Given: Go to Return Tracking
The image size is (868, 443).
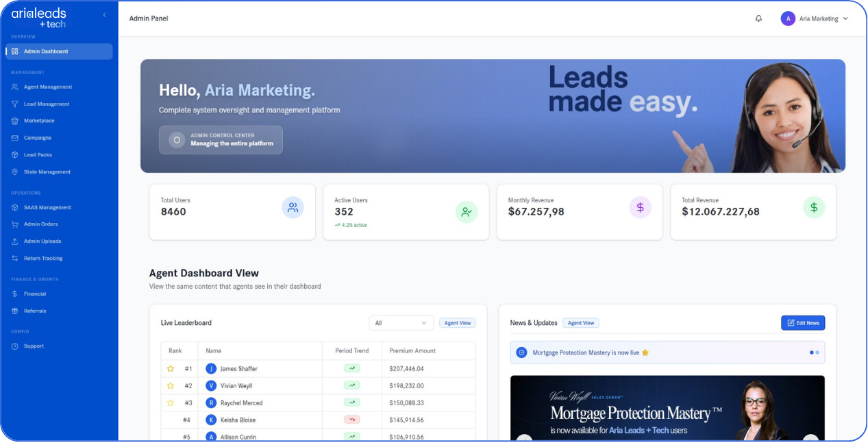Looking at the screenshot, I should [59, 259].
